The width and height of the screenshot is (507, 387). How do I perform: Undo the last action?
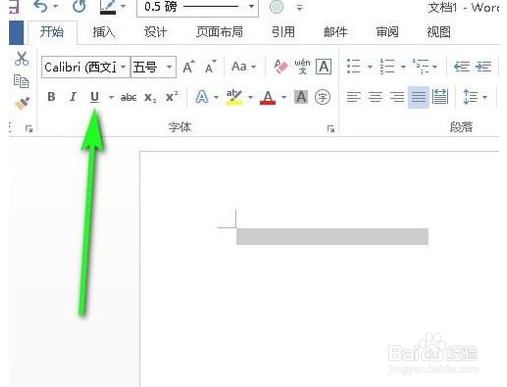coord(41,6)
